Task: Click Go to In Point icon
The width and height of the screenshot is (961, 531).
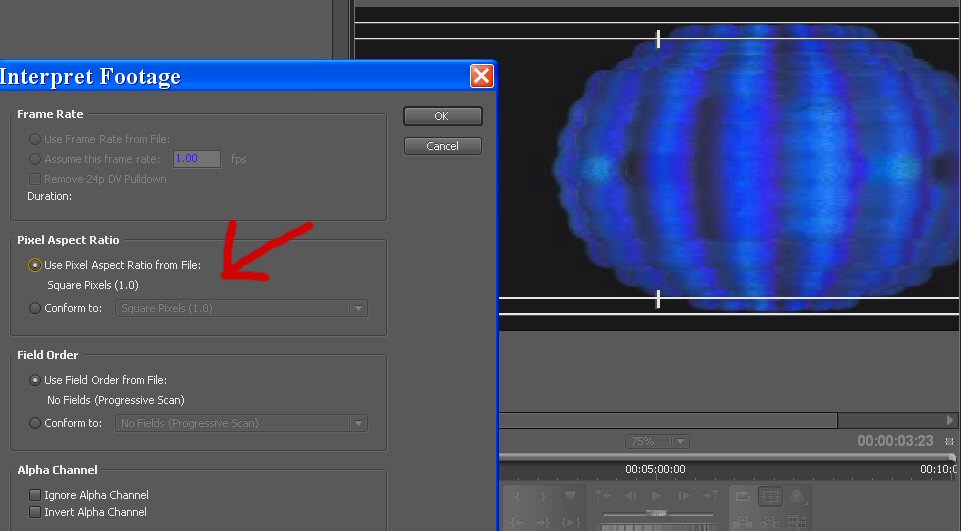Action: coord(517,522)
